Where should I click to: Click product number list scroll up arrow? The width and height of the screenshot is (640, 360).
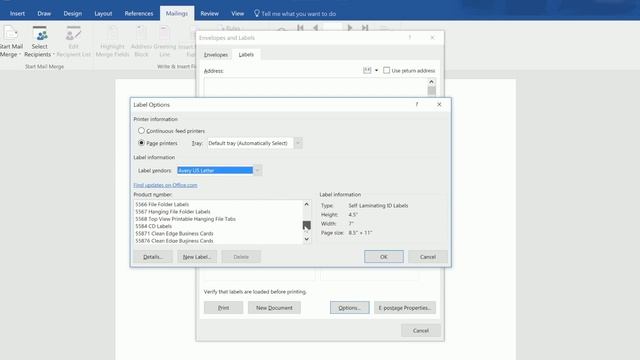point(307,204)
